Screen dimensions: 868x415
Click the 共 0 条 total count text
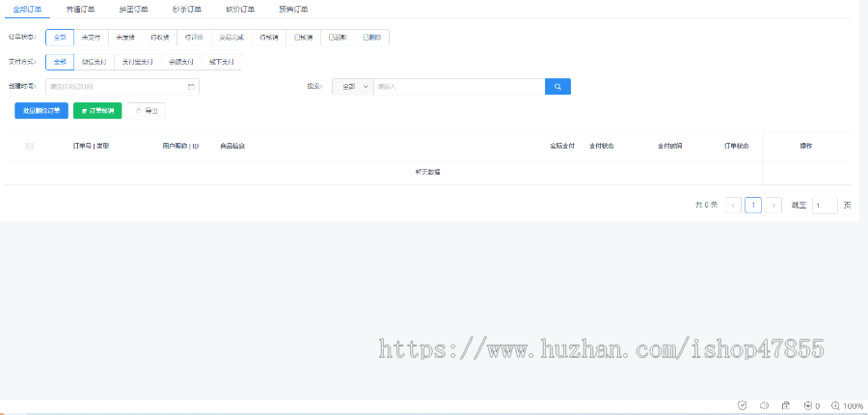click(x=706, y=206)
